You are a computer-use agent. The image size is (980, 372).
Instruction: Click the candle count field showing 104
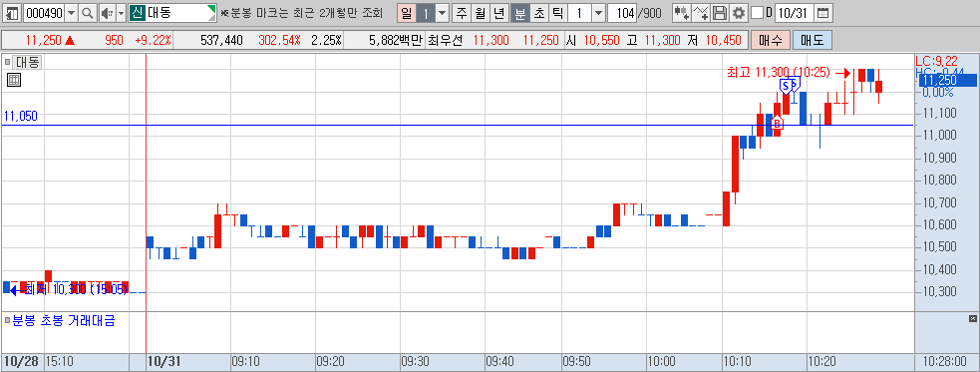click(x=622, y=13)
